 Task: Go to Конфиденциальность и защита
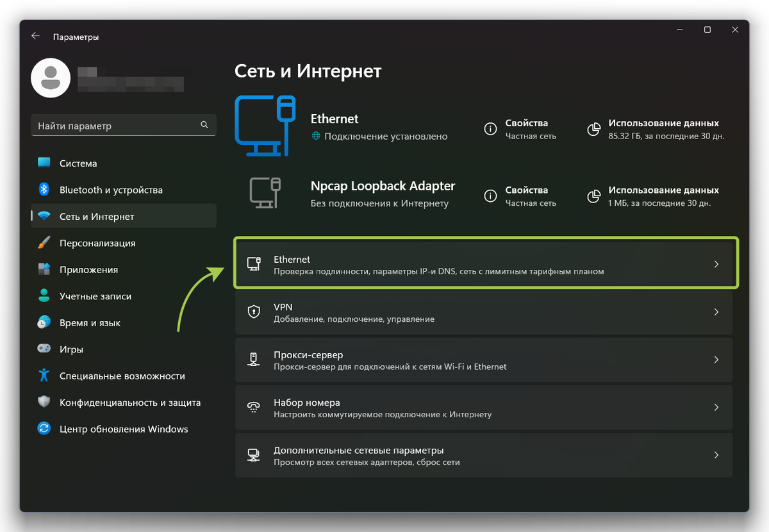(124, 403)
